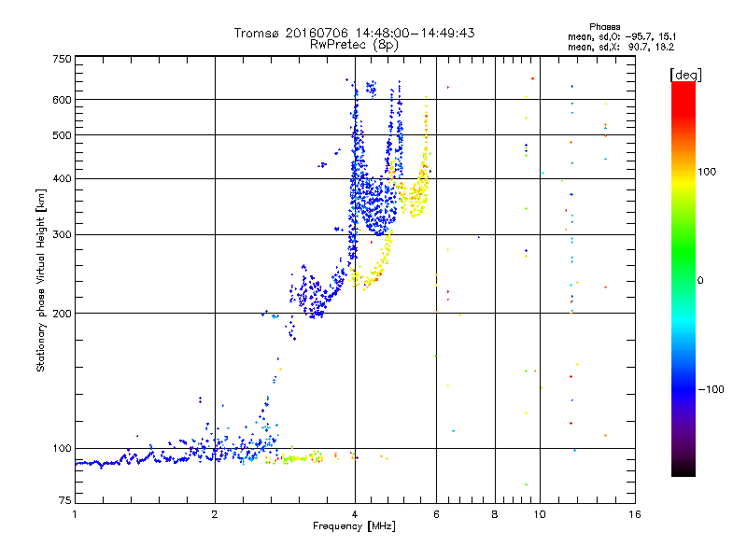The width and height of the screenshot is (747, 560).
Task: Click the colorbar label '0'
Action: [x=700, y=281]
